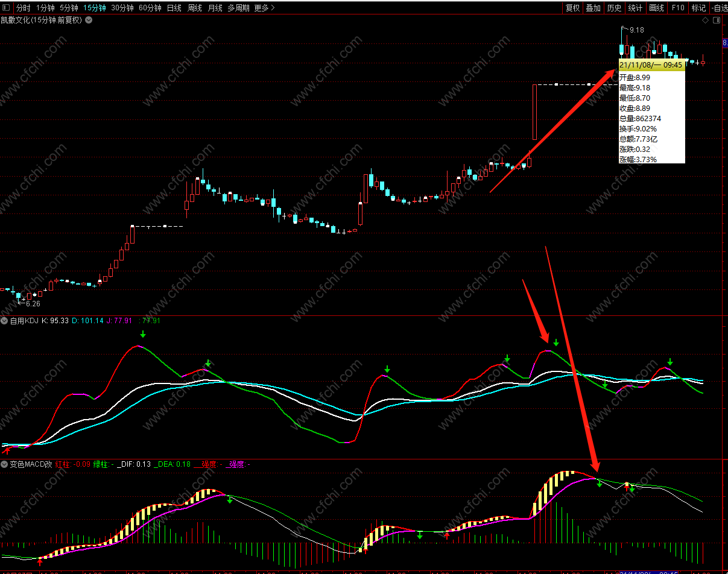Image resolution: width=728 pixels, height=574 pixels.
Task: Select the 15分钟 period tab
Action: pos(95,8)
